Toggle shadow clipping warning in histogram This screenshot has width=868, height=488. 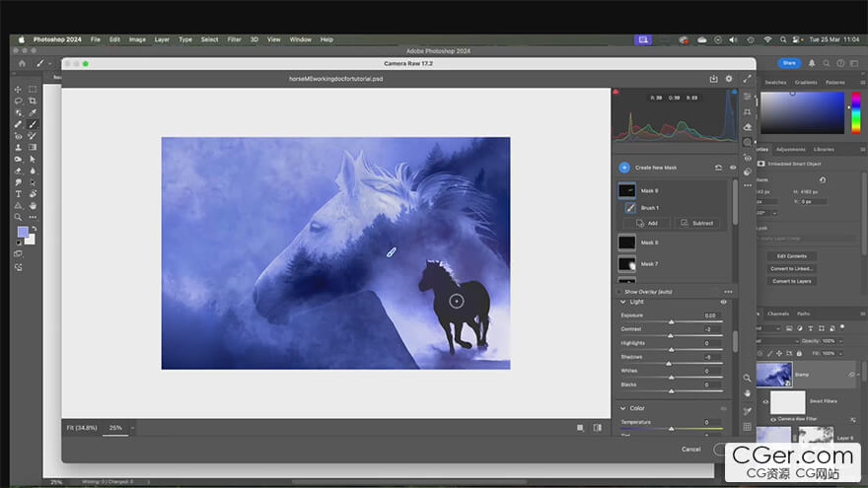click(x=615, y=92)
